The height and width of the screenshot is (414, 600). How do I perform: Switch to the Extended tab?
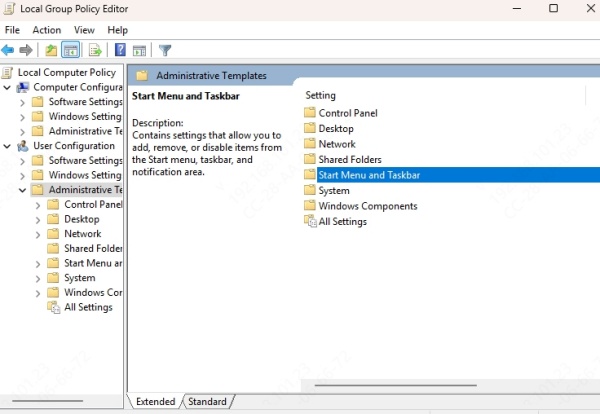(x=155, y=401)
